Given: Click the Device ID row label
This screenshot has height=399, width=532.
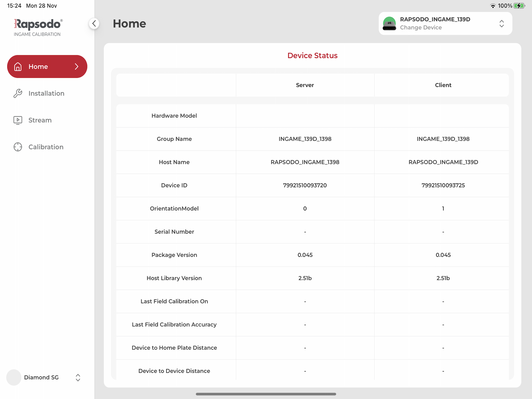Looking at the screenshot, I should coord(174,185).
